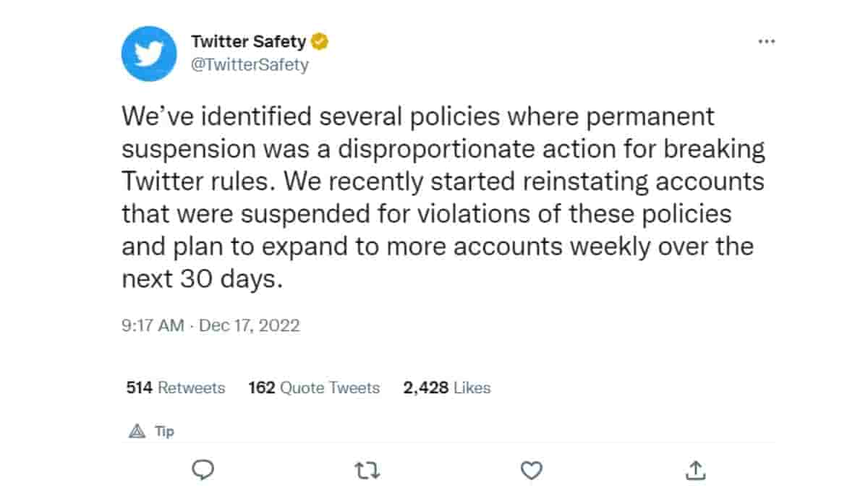Viewport: 868px width, 488px height.
Task: Show the 2,428 Likes list
Action: click(x=446, y=388)
